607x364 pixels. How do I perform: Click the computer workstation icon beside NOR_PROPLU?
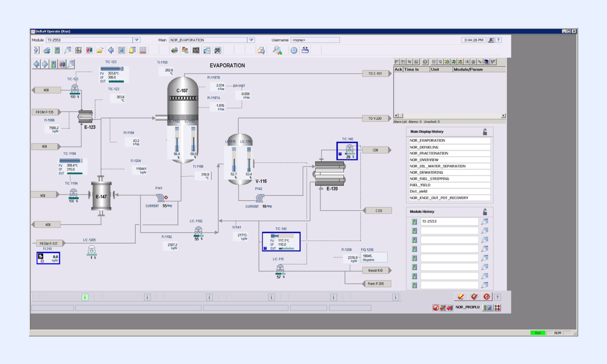(x=487, y=308)
